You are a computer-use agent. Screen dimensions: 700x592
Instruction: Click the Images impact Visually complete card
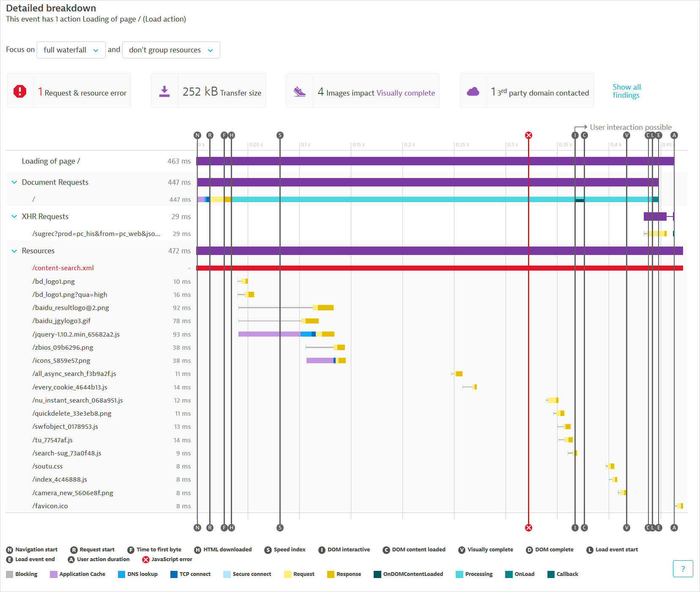pos(363,90)
